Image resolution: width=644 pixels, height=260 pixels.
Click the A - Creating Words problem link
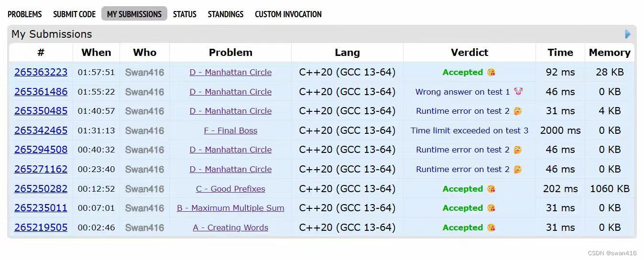[x=230, y=227]
